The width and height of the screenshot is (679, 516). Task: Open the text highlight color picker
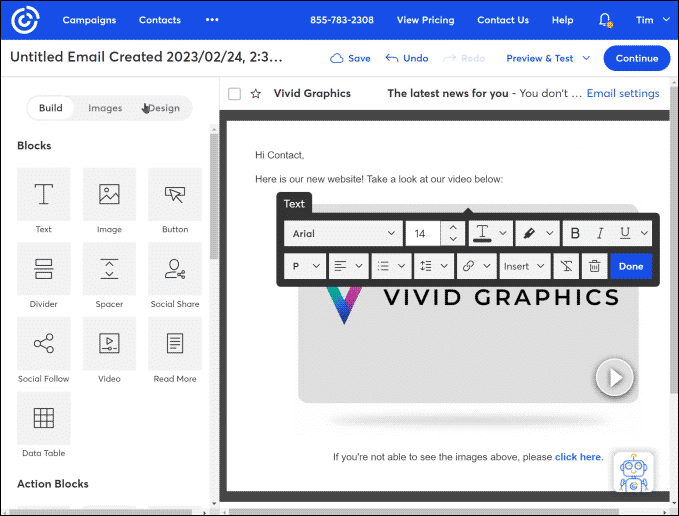click(x=536, y=233)
